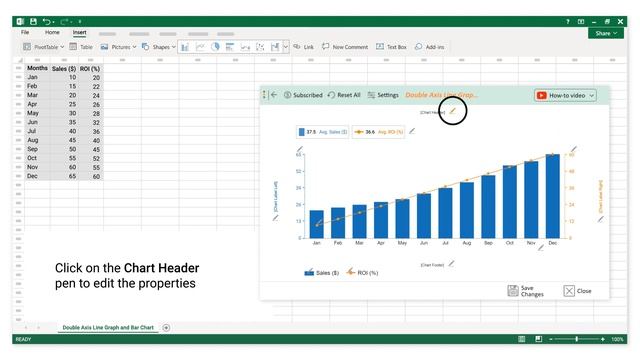Viewport: 640px width, 360px height.
Task: Click the Chart Footer edit pen
Action: click(x=451, y=264)
